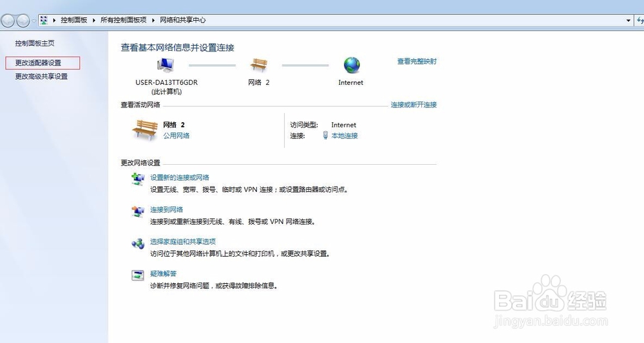The width and height of the screenshot is (644, 343).
Task: Click the 疑难解答 troubleshooter icon
Action: pyautogui.click(x=138, y=275)
